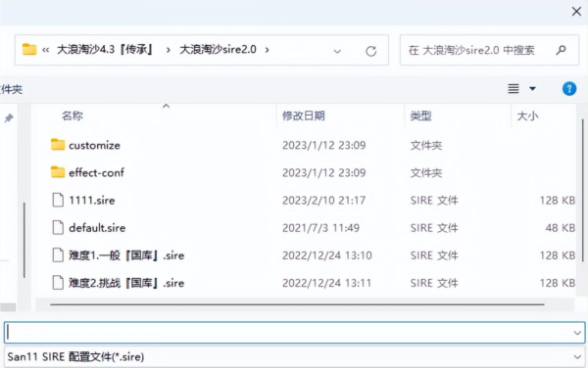Sort by the 类型 column header
The height and width of the screenshot is (368, 588).
(420, 115)
